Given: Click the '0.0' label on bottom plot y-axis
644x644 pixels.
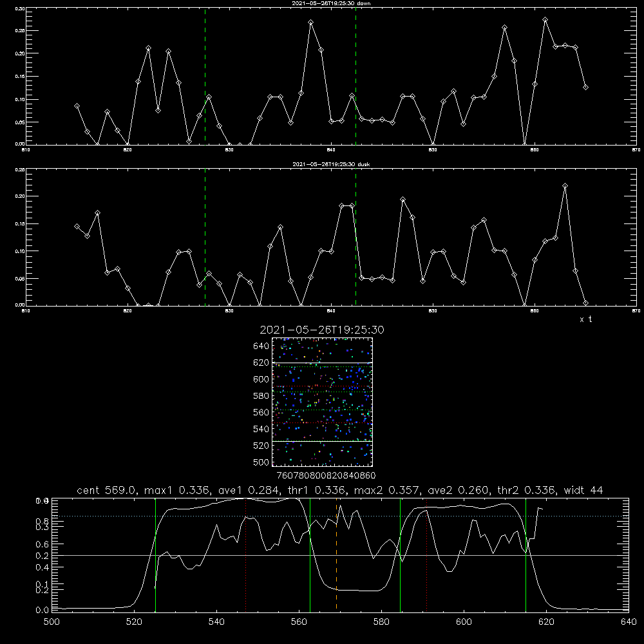Looking at the screenshot, I should [42, 611].
